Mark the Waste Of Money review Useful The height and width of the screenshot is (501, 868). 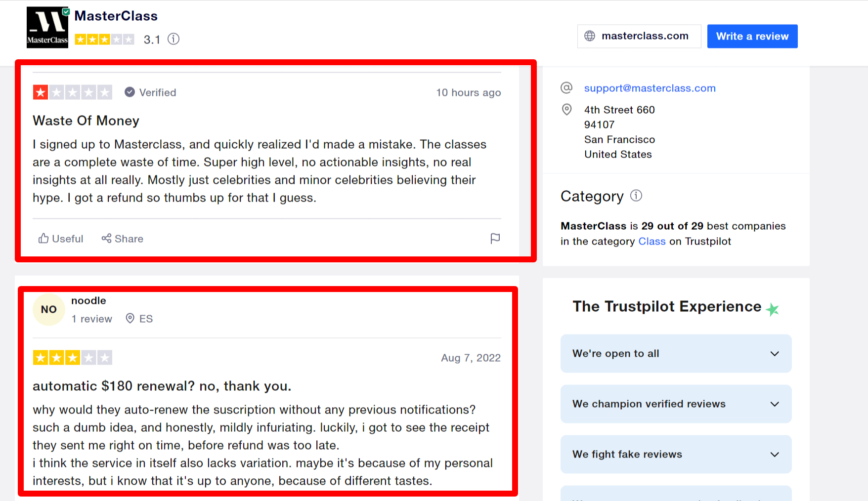(x=61, y=239)
